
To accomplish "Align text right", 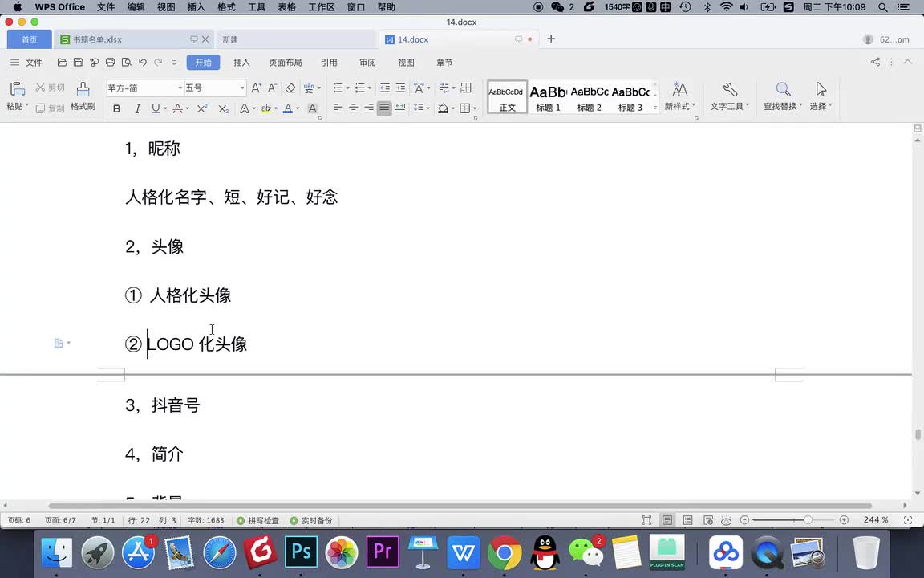I will point(368,108).
